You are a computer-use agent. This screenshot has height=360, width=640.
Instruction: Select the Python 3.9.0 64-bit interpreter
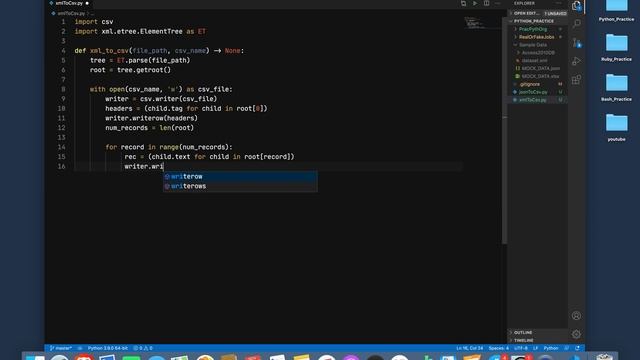[x=108, y=348]
